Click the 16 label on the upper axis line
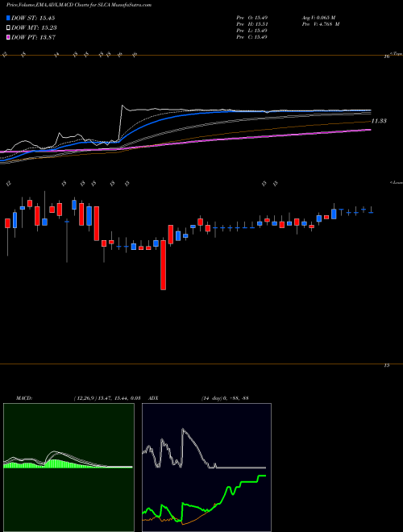This screenshot has width=403, height=532. [x=386, y=56]
